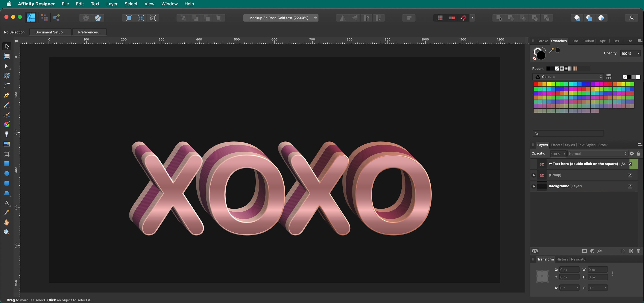Screen dimensions: 644x303
Task: Select the Artistic Text tool
Action: pos(6,203)
